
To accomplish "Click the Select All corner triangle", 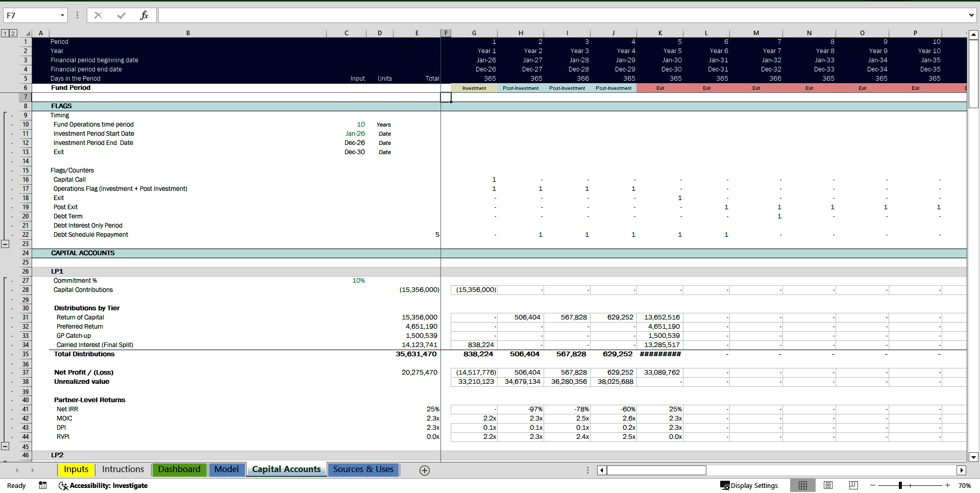I will click(x=27, y=33).
